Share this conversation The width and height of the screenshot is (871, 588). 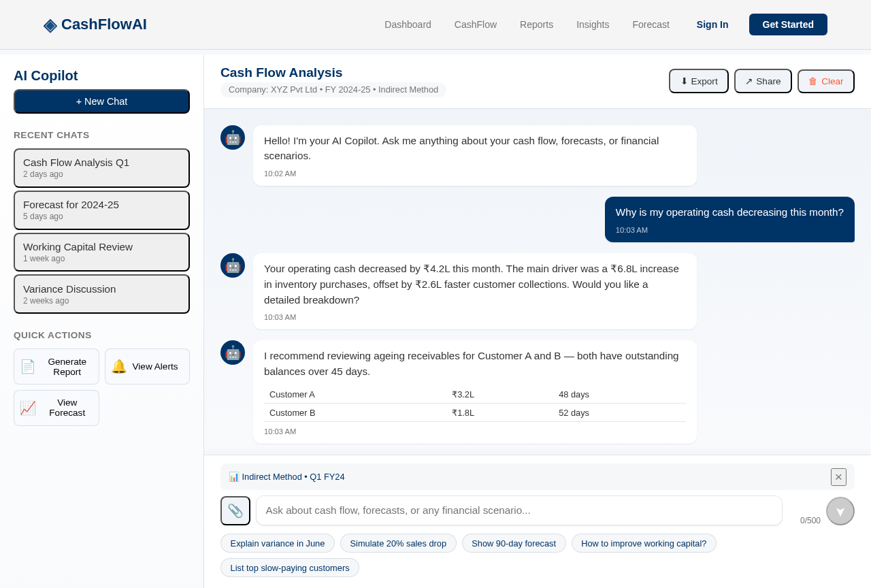coord(763,81)
